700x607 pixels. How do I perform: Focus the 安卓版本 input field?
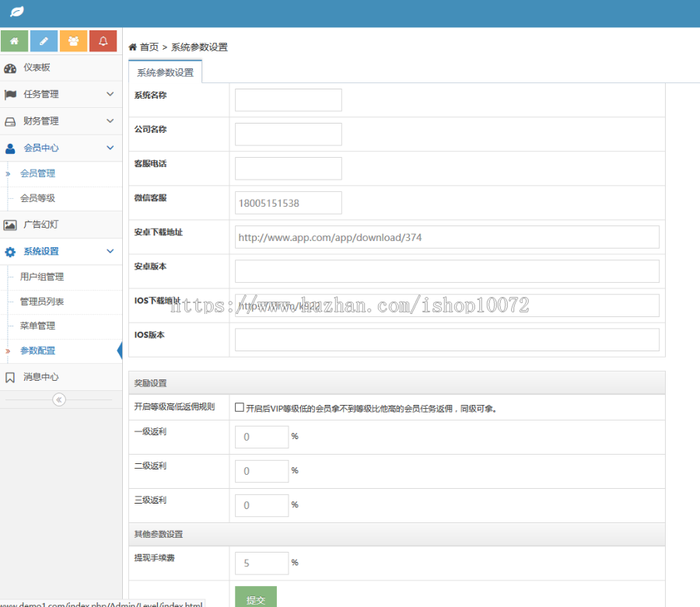(447, 271)
